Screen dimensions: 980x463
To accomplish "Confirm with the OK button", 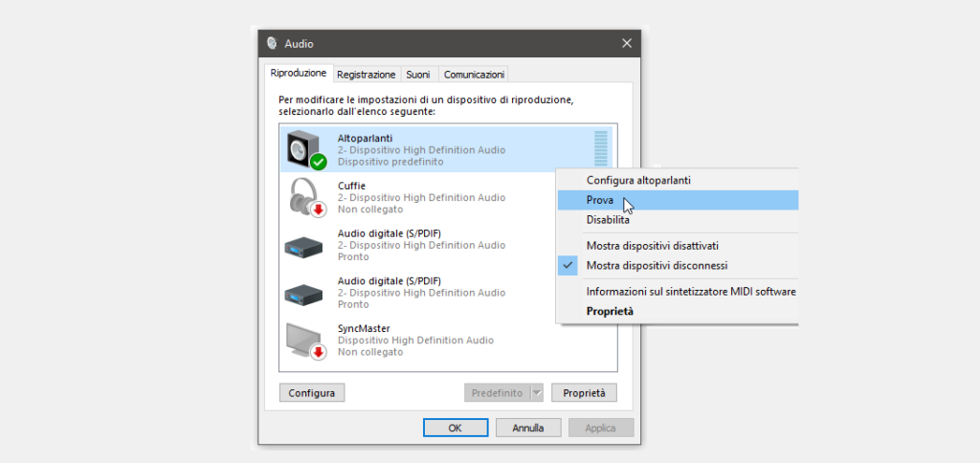I will [x=456, y=428].
